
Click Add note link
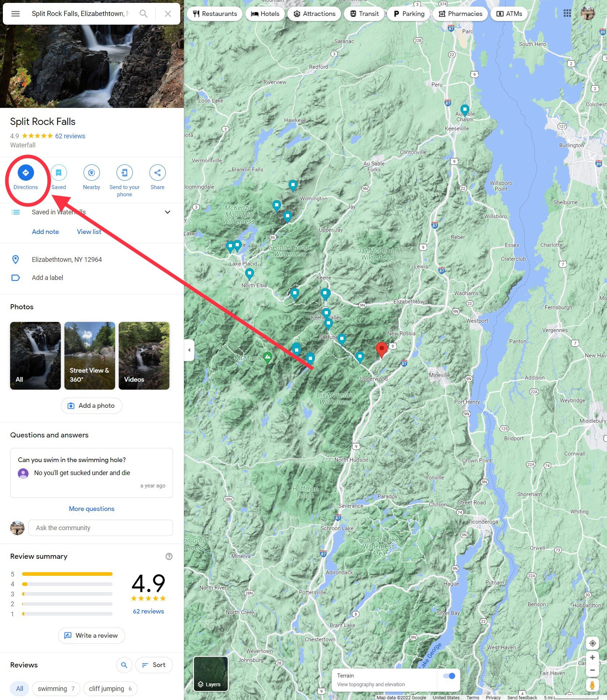45,232
